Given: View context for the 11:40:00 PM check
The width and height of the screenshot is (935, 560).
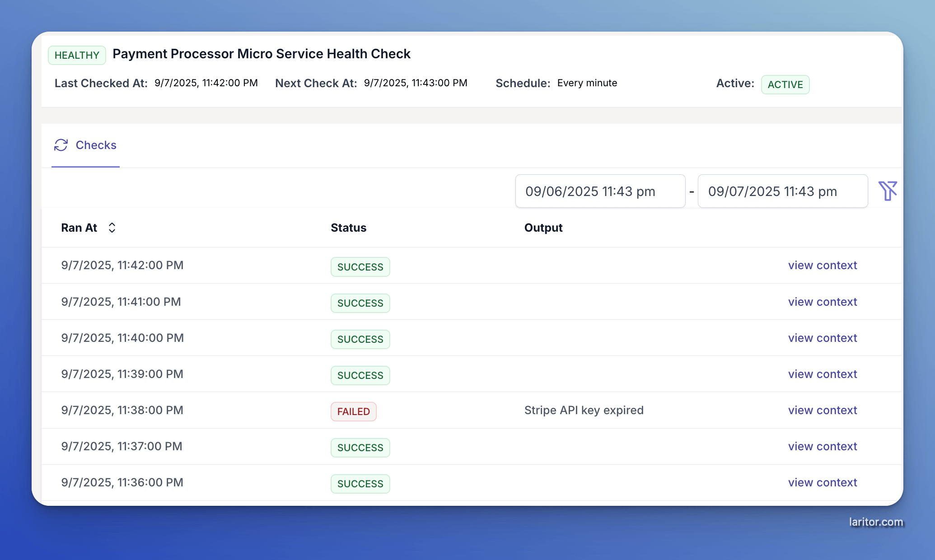Looking at the screenshot, I should 823,338.
